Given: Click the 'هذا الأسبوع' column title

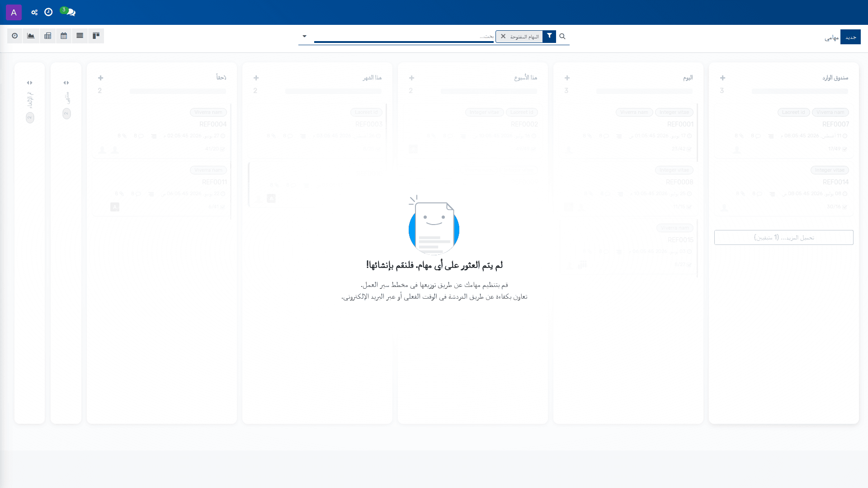Looking at the screenshot, I should (525, 78).
